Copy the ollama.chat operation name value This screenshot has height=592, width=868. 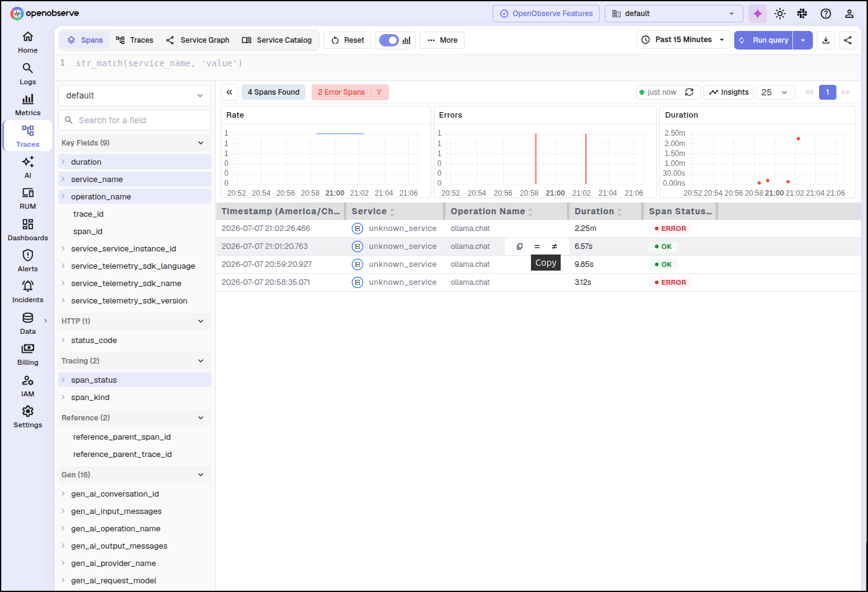520,246
